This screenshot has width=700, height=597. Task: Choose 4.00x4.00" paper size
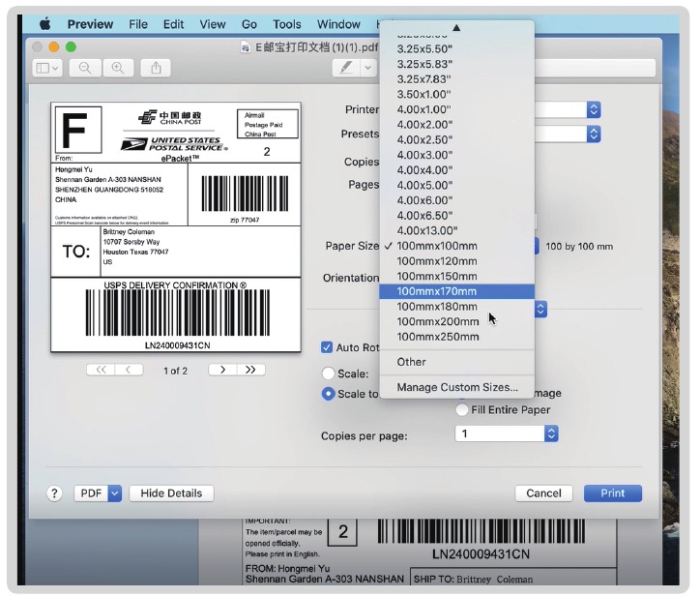(x=456, y=169)
